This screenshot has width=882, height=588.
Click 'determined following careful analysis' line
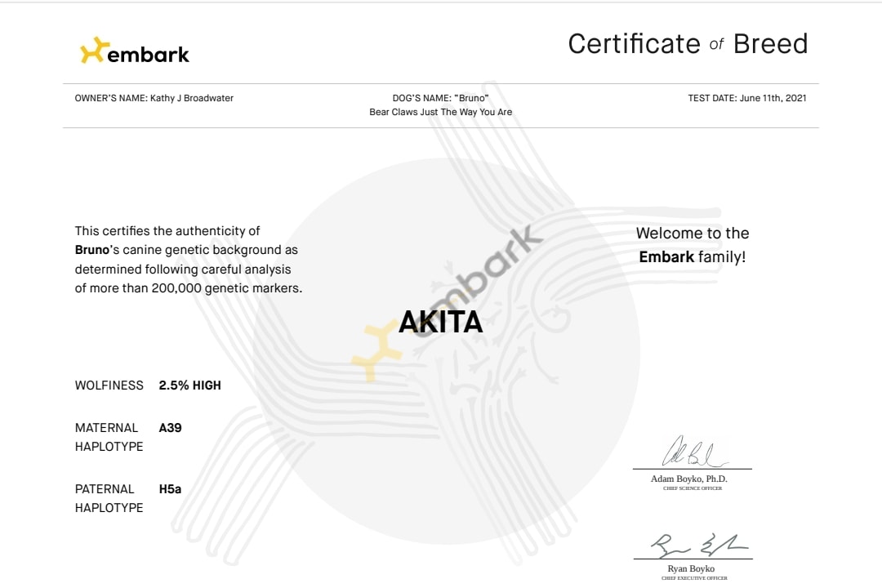click(x=183, y=269)
